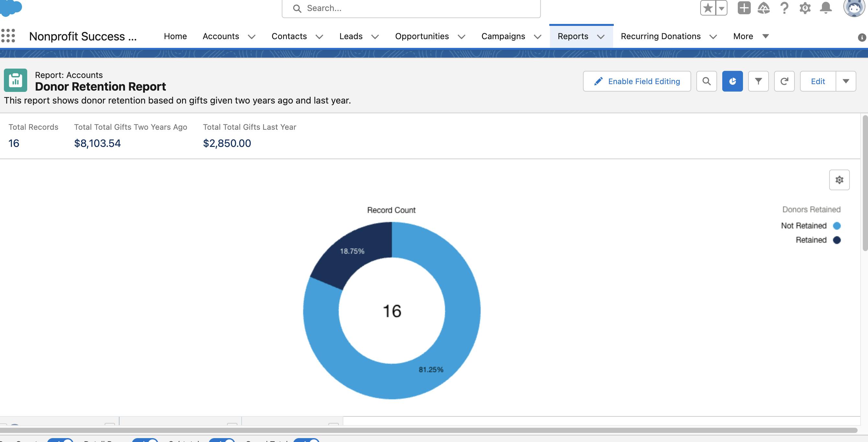Open the Trailhead guidance icon
This screenshot has height=442, width=868.
[x=763, y=8]
